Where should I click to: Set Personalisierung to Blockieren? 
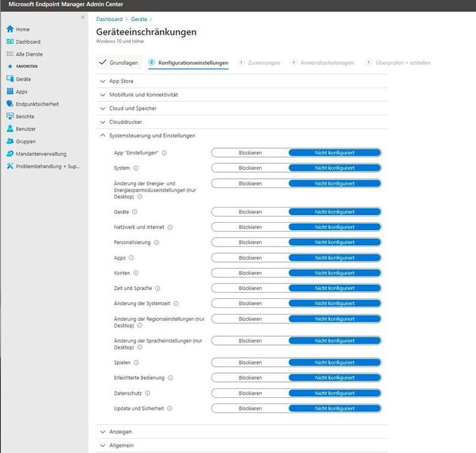(x=250, y=242)
